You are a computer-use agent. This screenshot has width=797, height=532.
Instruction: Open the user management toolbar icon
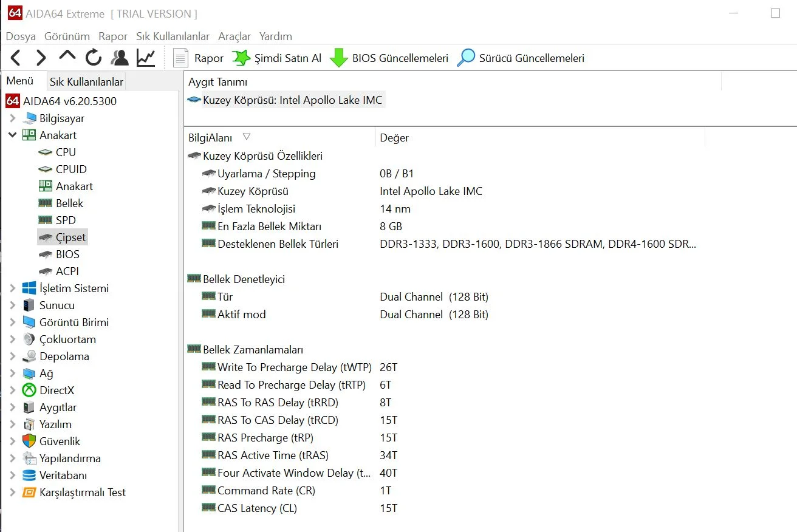[120, 58]
